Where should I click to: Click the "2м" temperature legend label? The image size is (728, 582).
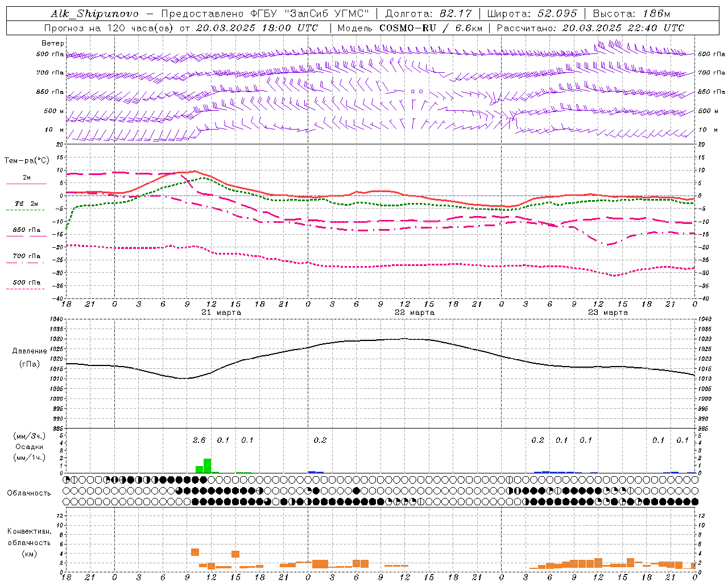[27, 178]
